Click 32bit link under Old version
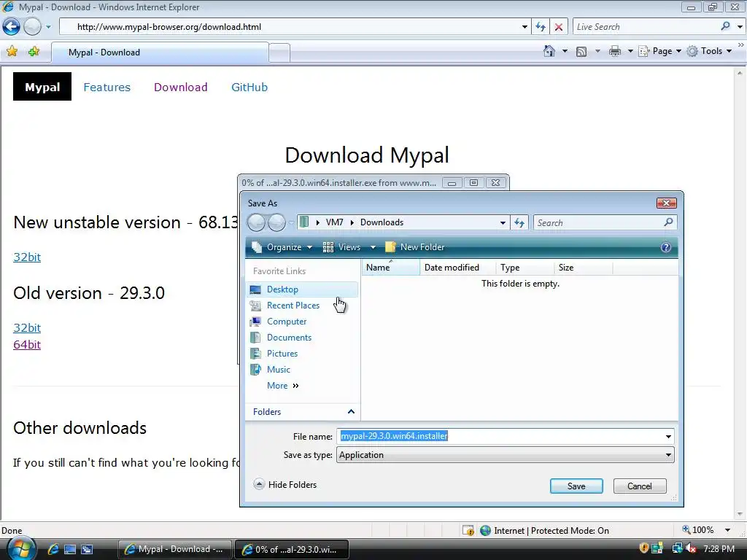 click(x=27, y=327)
